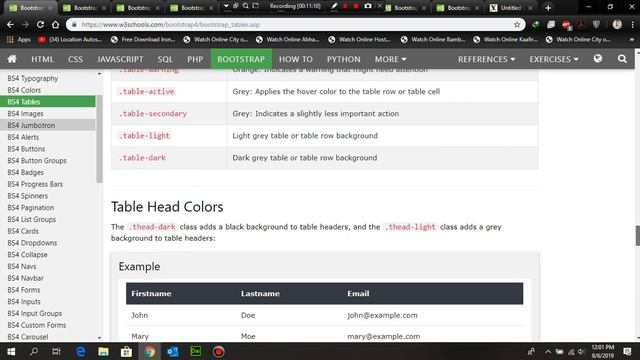The width and height of the screenshot is (640, 360).
Task: Click the Location Autos YouTube bookmark
Action: point(70,40)
